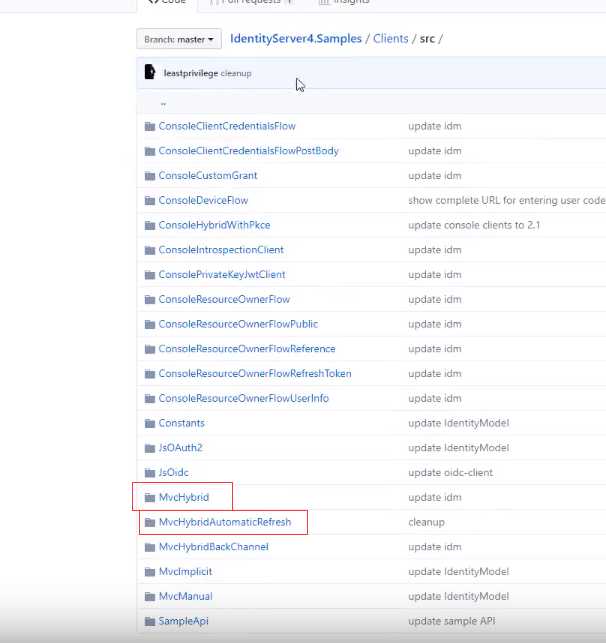Open the ConsoleResourceOwnerFlowPublic folder

pos(238,324)
